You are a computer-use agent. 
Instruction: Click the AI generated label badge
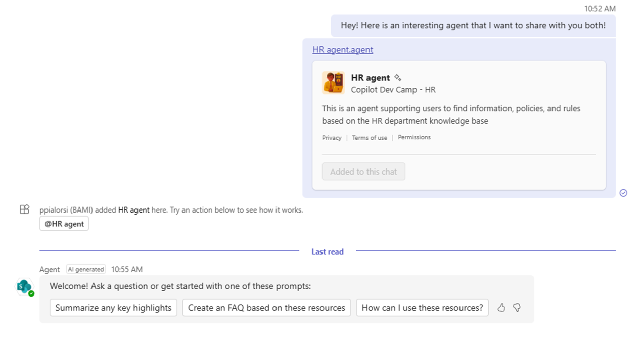pyautogui.click(x=86, y=269)
